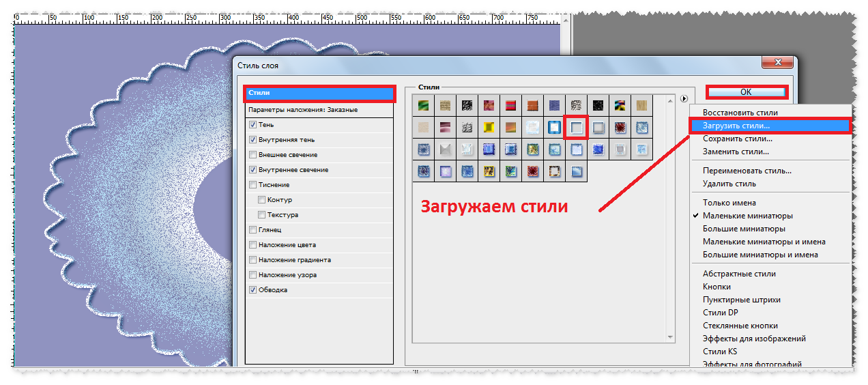Enable the Текстура checkbox
The width and height of the screenshot is (868, 385).
click(262, 215)
